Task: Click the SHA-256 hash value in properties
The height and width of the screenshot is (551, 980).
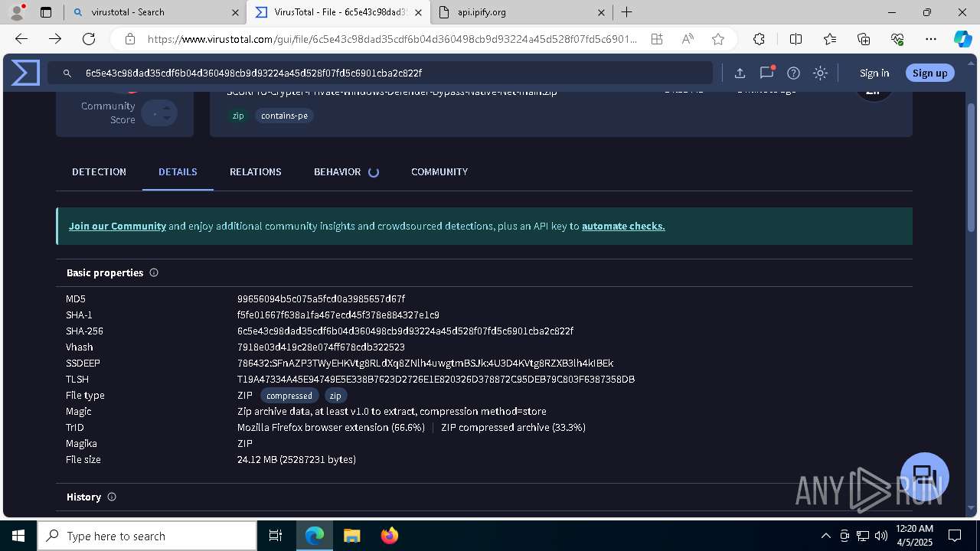Action: tap(405, 331)
